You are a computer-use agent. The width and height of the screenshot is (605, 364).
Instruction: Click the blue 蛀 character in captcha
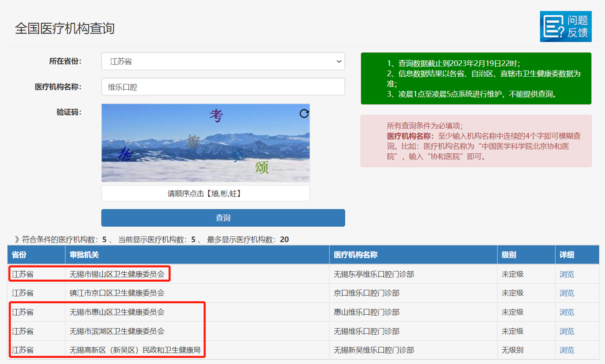tap(238, 155)
